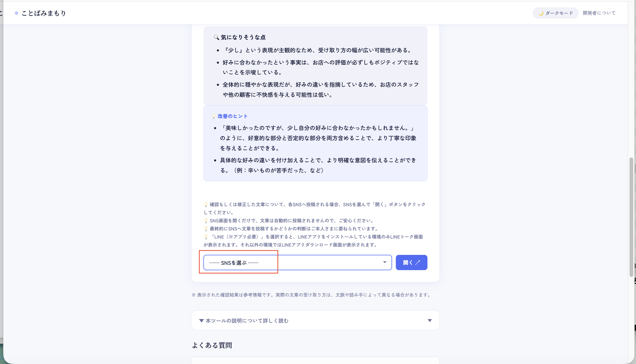636x364 pixels.
Task: Open the 開発者について link
Action: [x=599, y=13]
